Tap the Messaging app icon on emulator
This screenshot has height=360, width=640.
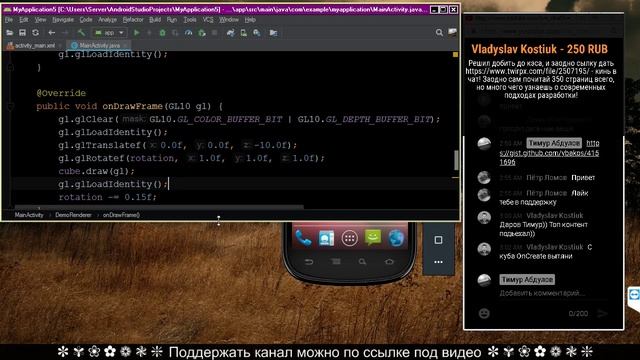373,237
